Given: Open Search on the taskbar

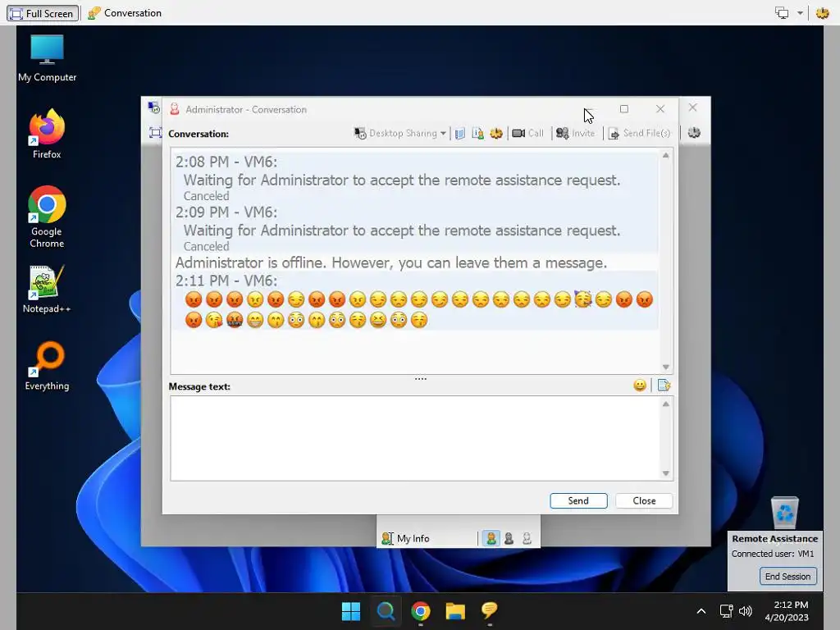Looking at the screenshot, I should (386, 610).
